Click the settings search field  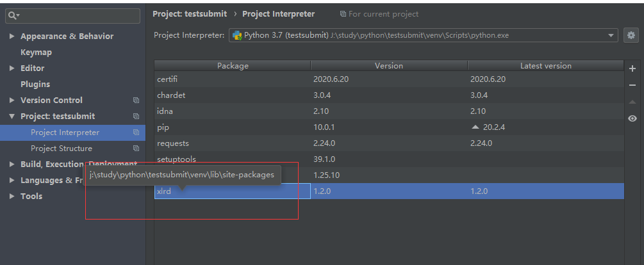pos(77,15)
